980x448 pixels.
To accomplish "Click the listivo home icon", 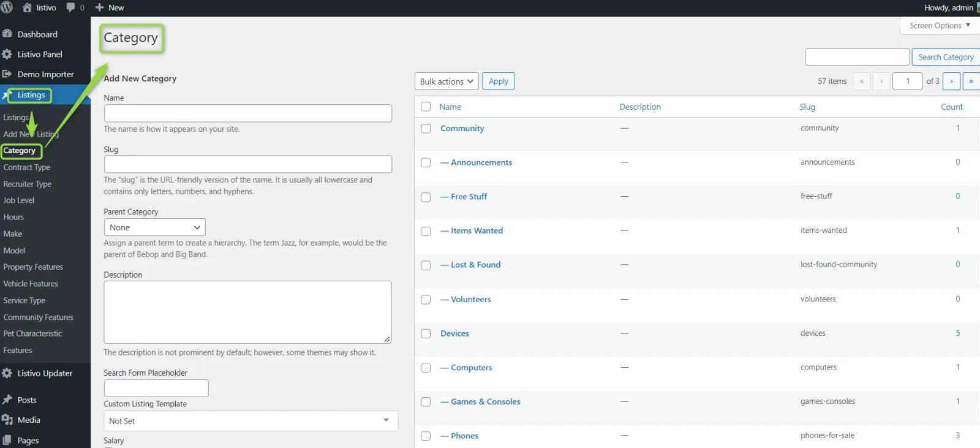I will point(27,7).
